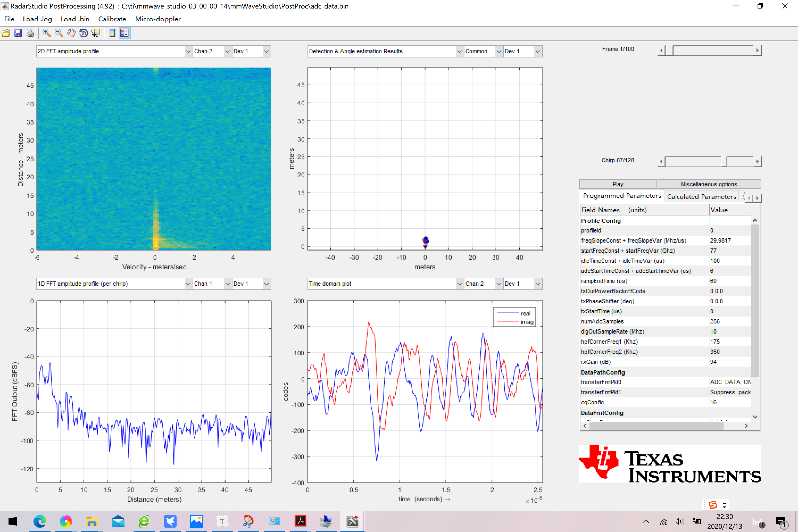Image resolution: width=798 pixels, height=532 pixels.
Task: Enable the Data Cursor tool
Action: click(x=96, y=33)
